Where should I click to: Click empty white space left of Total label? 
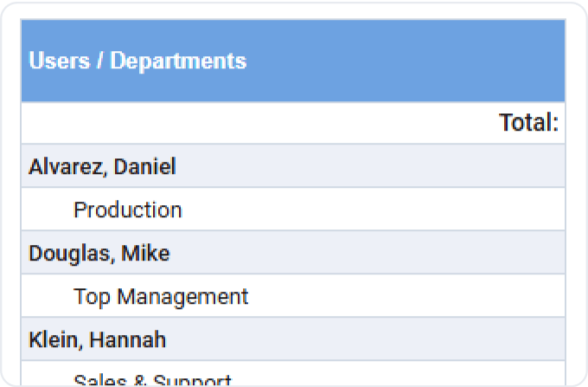[259, 123]
